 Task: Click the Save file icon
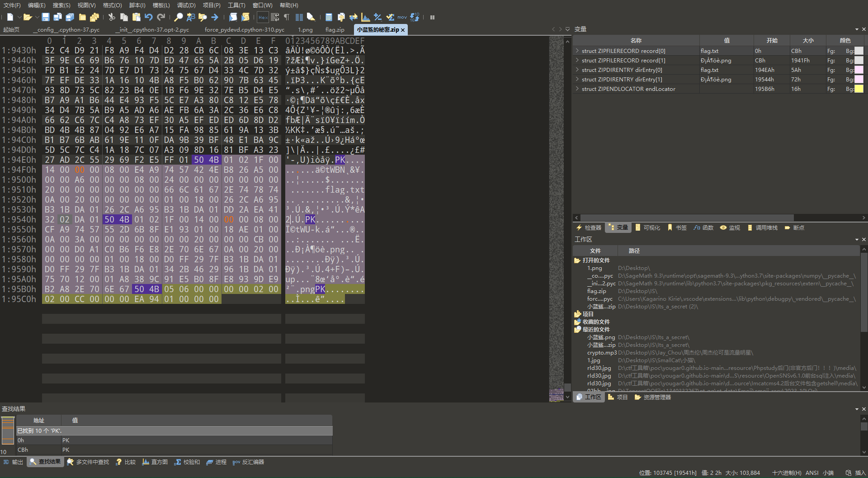pyautogui.click(x=45, y=17)
